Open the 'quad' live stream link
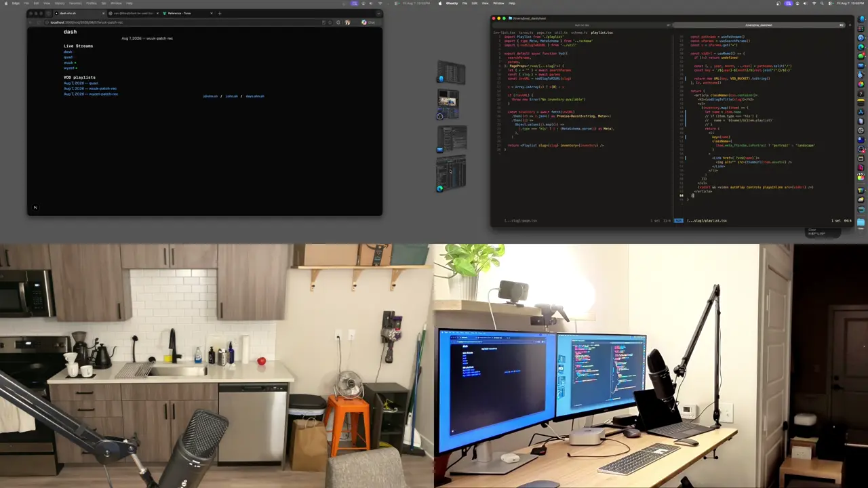This screenshot has width=868, height=488. pyautogui.click(x=68, y=57)
